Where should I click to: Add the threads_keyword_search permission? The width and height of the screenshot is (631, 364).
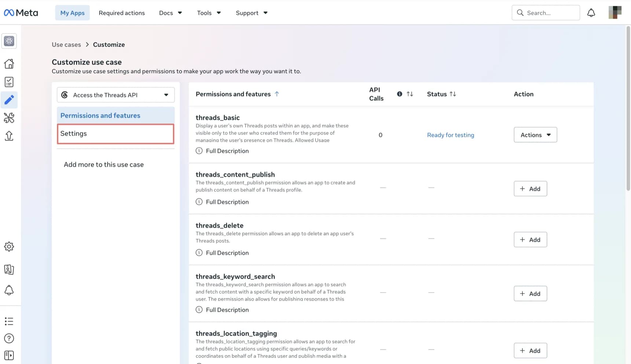tap(530, 294)
